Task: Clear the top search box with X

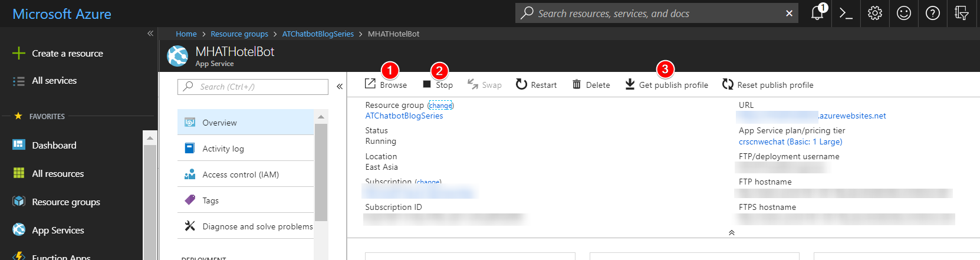Action: click(789, 13)
